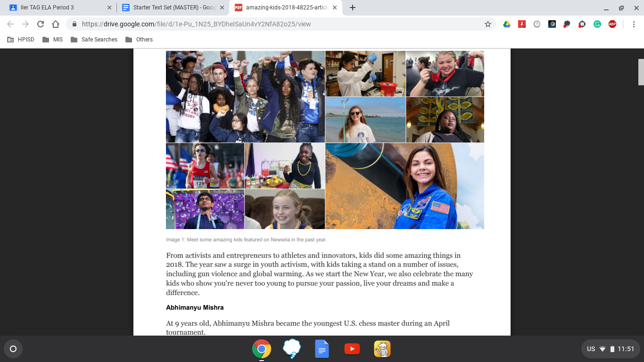
Task: Expand the Safe Searches bookmark folder
Action: pyautogui.click(x=94, y=40)
